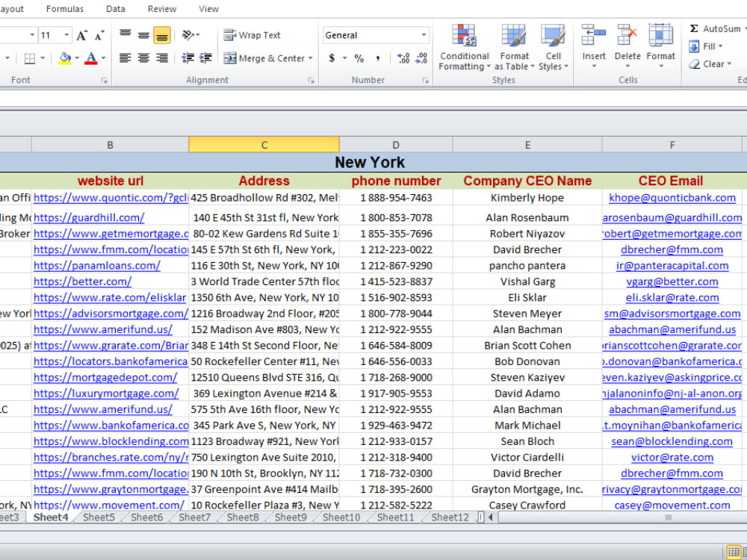Screen dimensions: 747x560
Task: Open Format as Table gallery
Action: click(x=514, y=48)
